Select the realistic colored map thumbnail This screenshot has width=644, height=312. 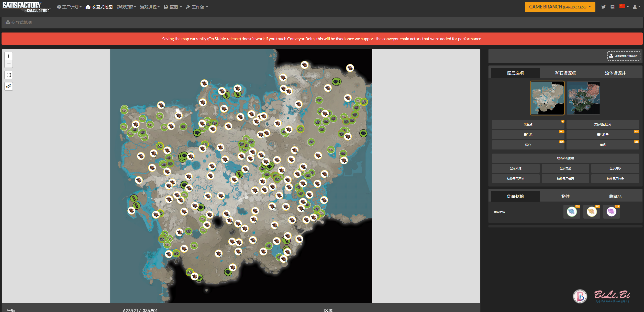(583, 98)
